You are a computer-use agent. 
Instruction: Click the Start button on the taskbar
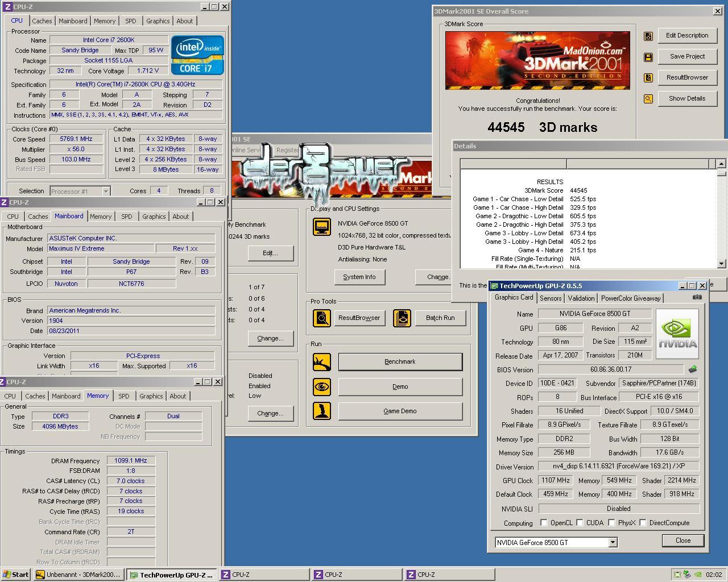(x=15, y=575)
